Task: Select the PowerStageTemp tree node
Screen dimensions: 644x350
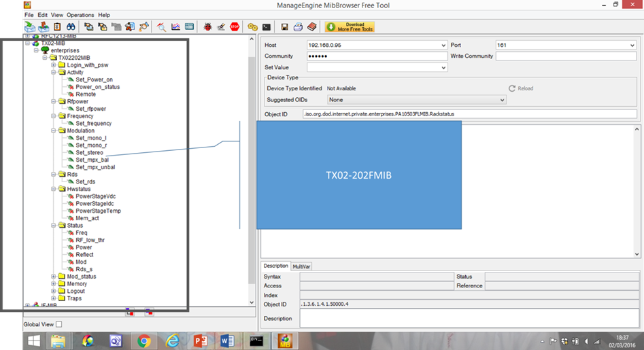Action: (x=98, y=211)
